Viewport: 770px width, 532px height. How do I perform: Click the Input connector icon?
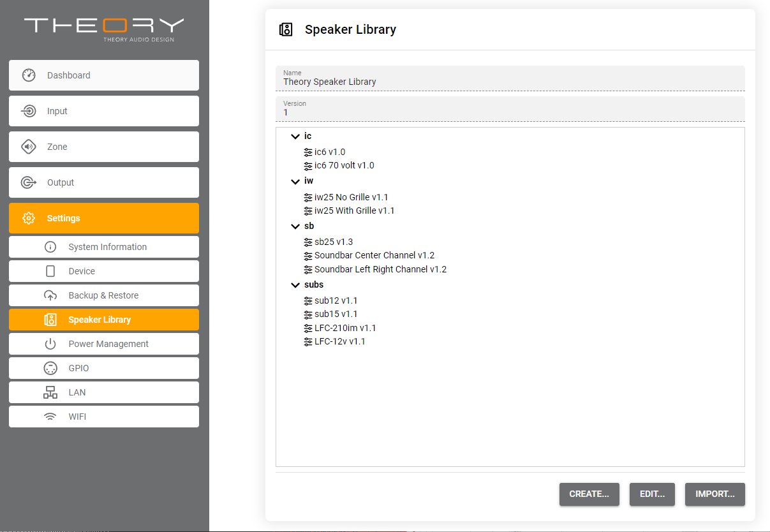[29, 111]
